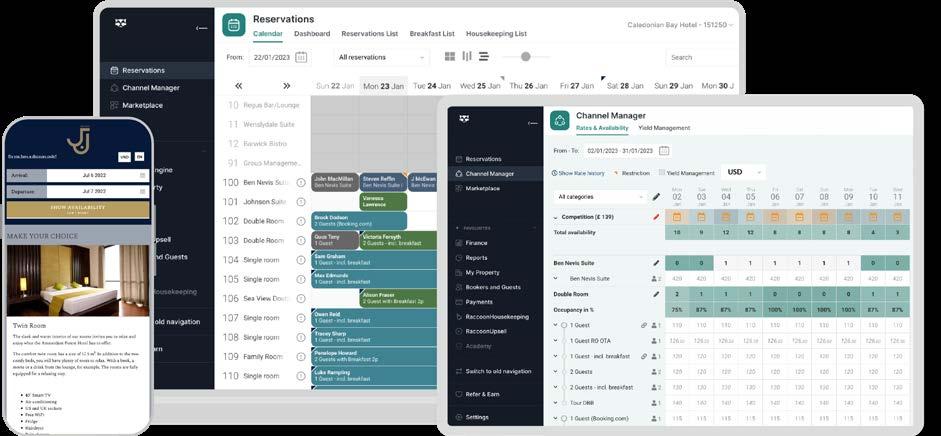Open the Penelope Howard reservation block
This screenshot has width=941, height=436.
click(374, 356)
